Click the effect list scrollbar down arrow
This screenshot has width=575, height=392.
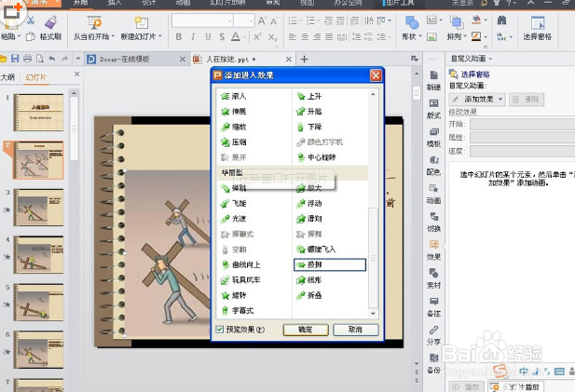tap(373, 314)
